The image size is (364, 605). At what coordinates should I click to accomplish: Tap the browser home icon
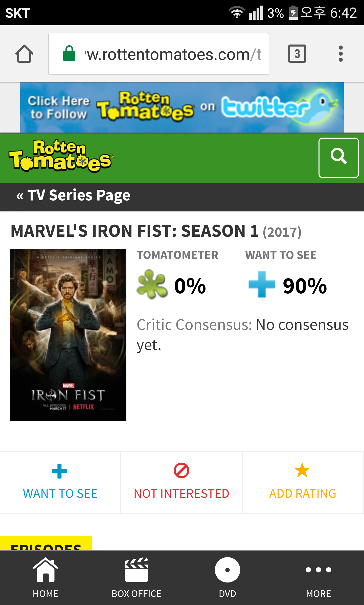[24, 54]
